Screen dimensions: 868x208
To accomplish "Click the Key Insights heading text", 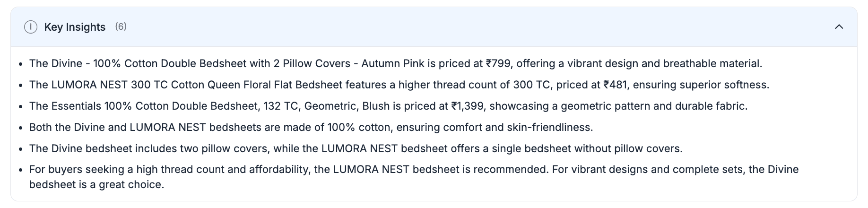I will (x=75, y=27).
